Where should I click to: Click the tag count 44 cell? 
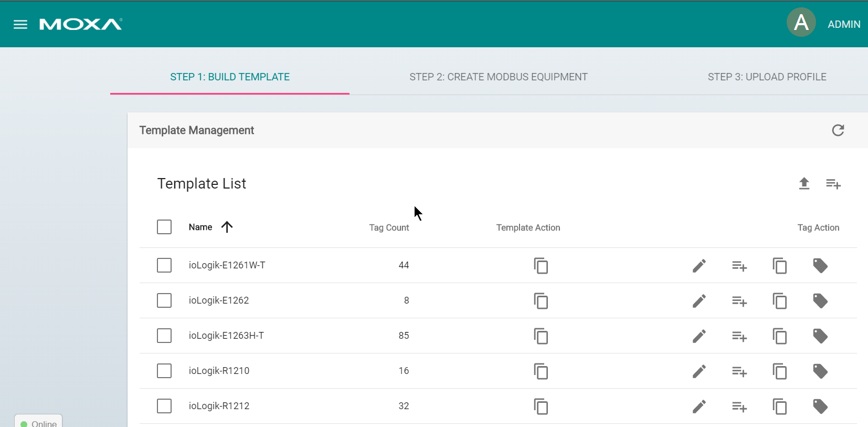pyautogui.click(x=404, y=265)
